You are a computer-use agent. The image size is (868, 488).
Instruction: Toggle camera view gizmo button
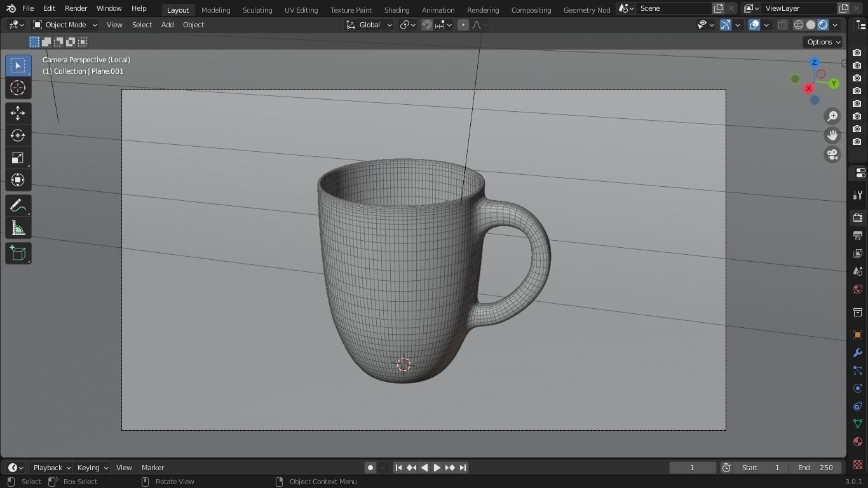(832, 154)
